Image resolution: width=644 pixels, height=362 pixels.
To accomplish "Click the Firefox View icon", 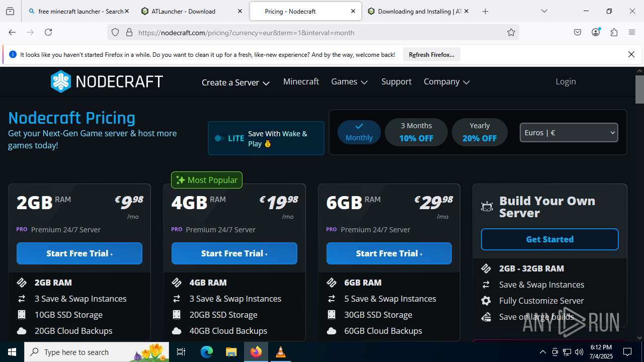I will pyautogui.click(x=10, y=11).
